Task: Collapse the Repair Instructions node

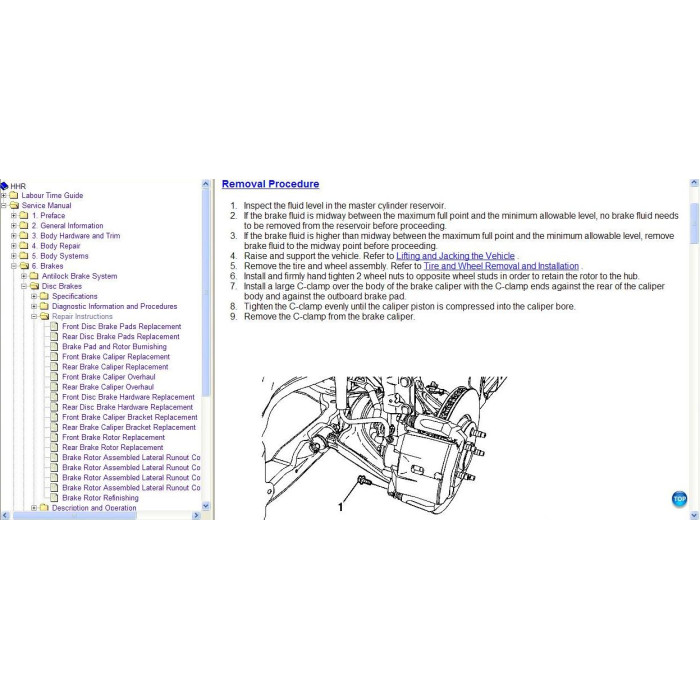Action: pos(34,316)
